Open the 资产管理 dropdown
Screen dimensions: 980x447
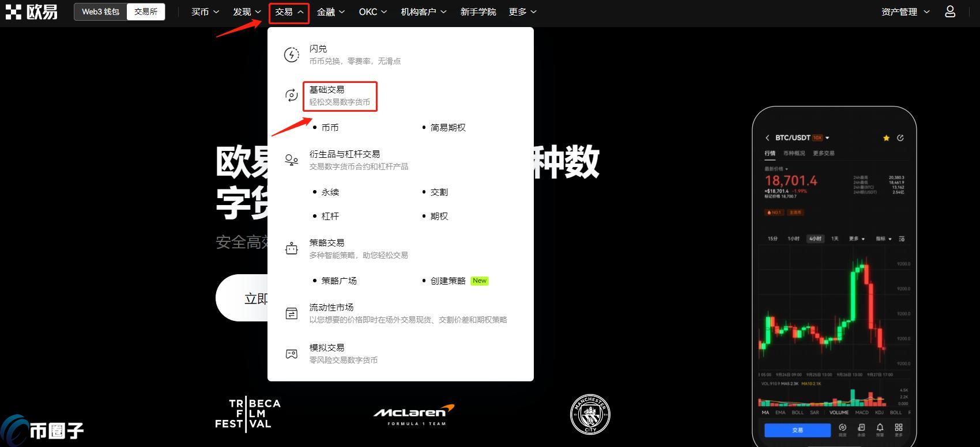tap(905, 12)
